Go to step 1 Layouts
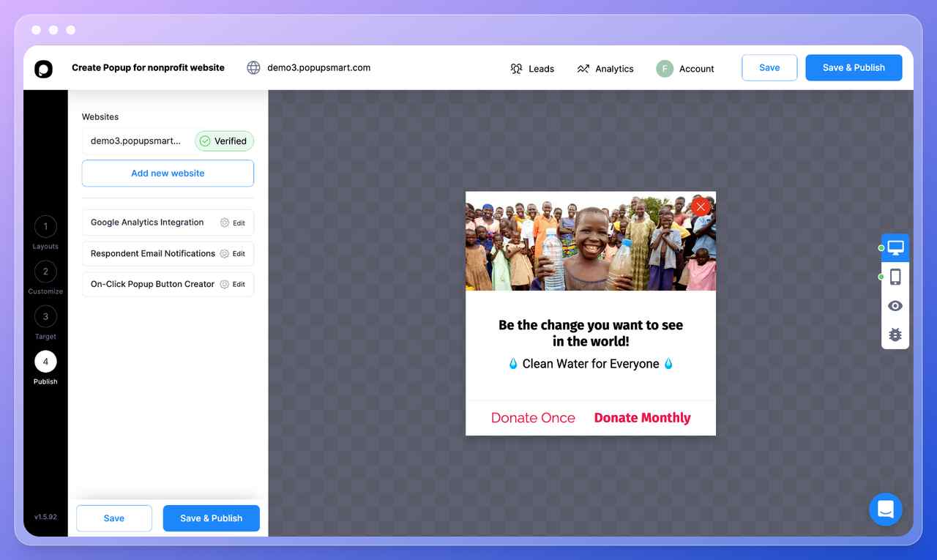 tap(45, 232)
